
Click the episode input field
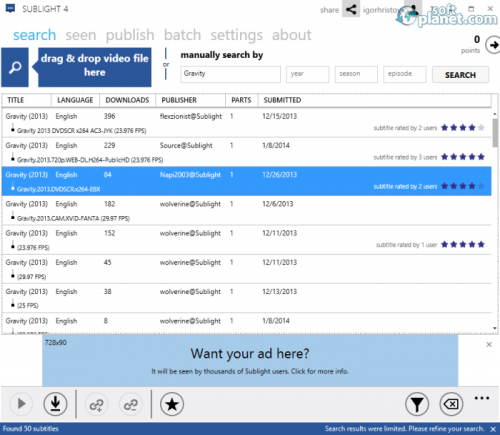pyautogui.click(x=405, y=74)
